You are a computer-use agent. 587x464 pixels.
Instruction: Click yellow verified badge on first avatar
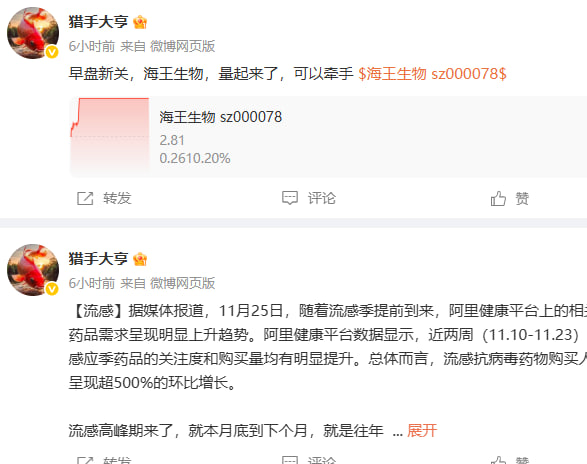(52, 52)
